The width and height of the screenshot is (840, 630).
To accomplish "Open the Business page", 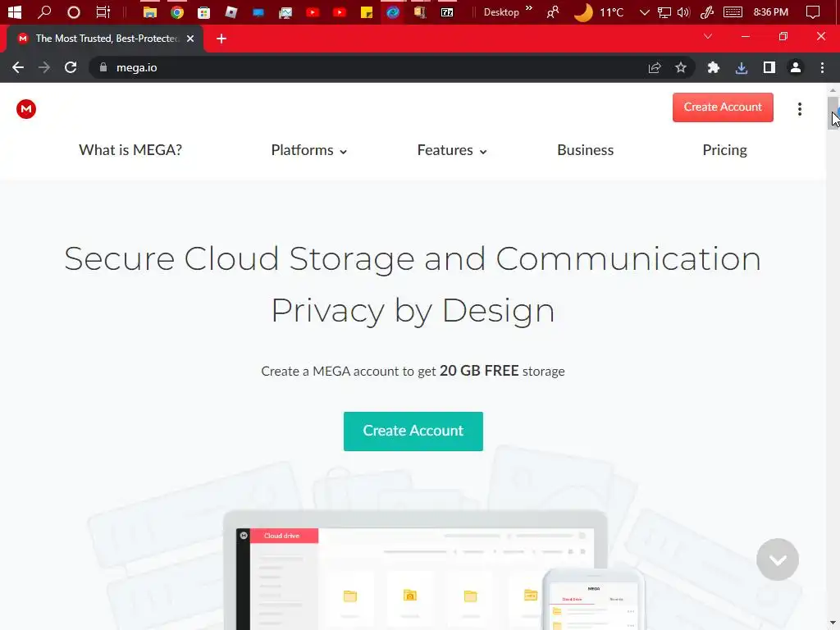I will click(x=585, y=150).
